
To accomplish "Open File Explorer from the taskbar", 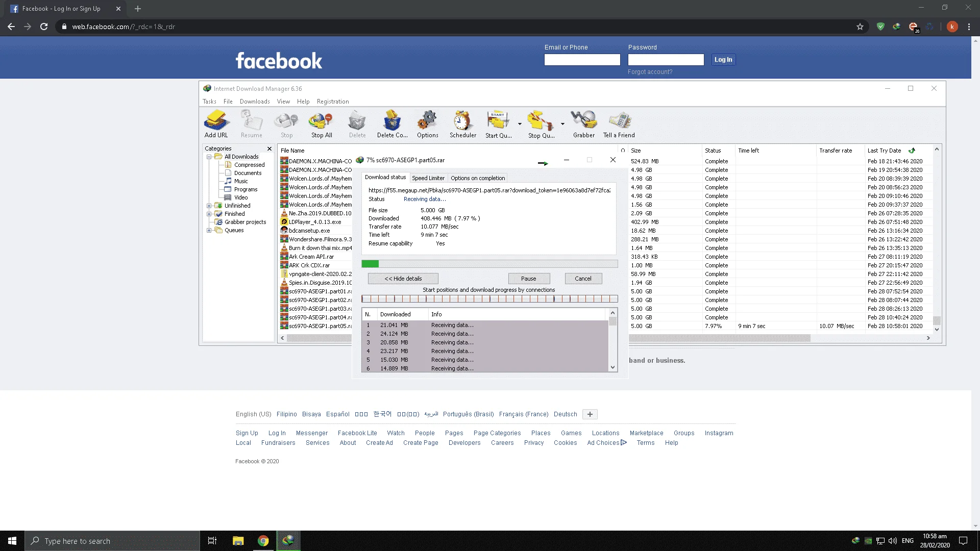I will tap(238, 541).
